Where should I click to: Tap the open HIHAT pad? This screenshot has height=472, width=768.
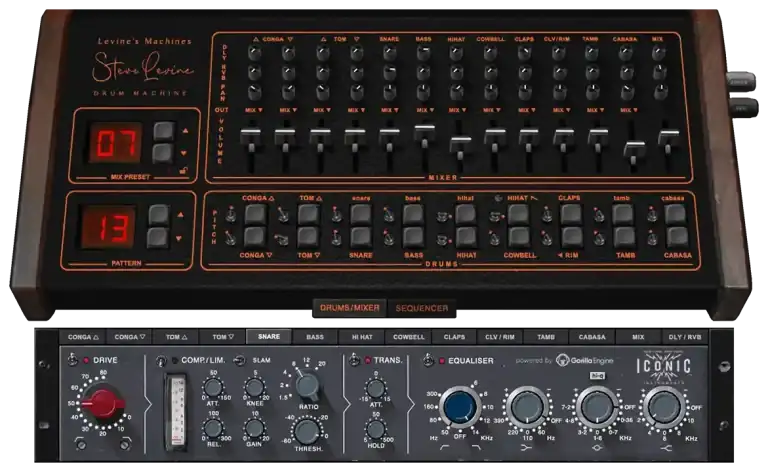(x=518, y=214)
